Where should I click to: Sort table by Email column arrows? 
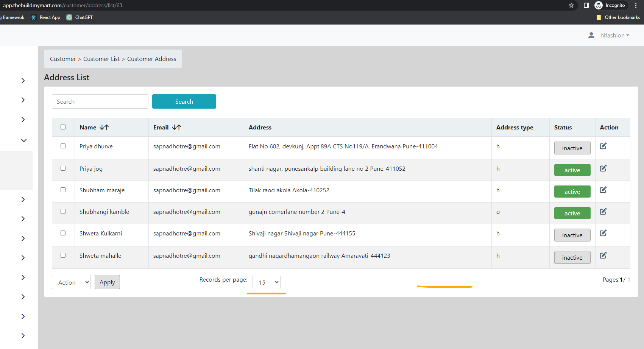[177, 127]
